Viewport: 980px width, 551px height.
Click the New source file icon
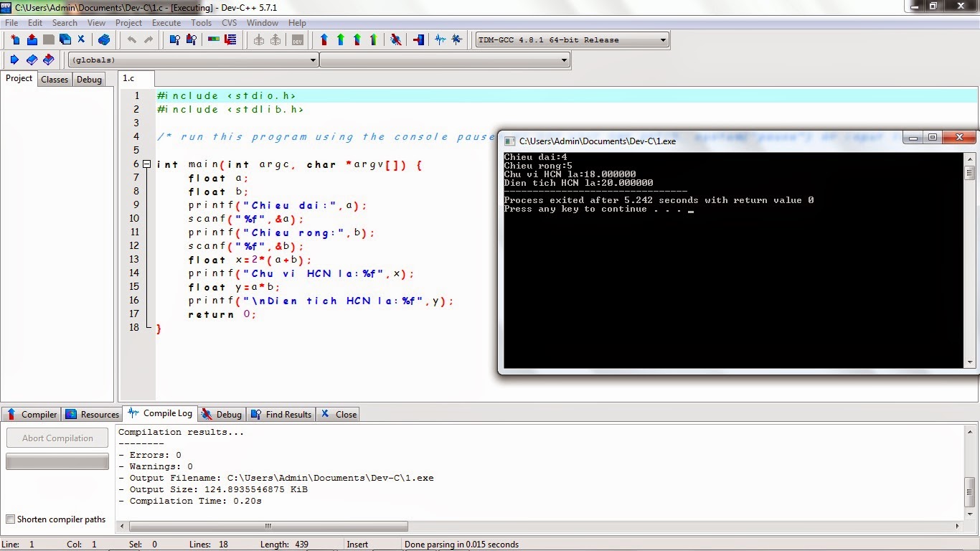[15, 40]
